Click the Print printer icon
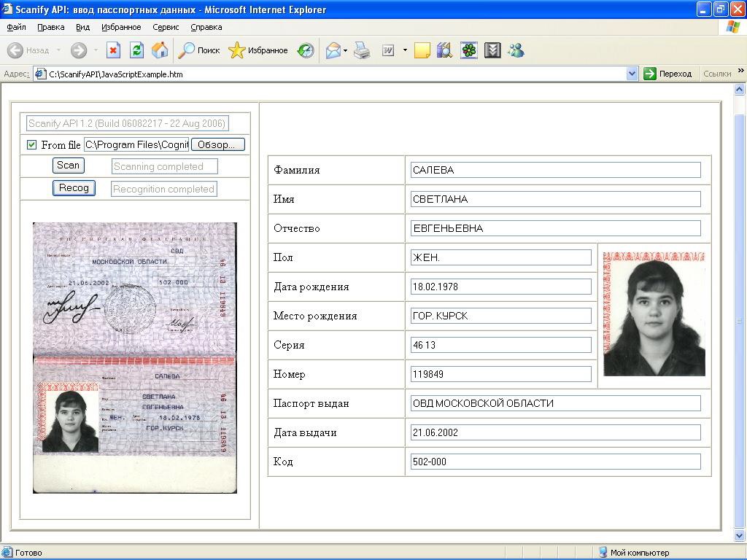747x560 pixels. [x=363, y=50]
